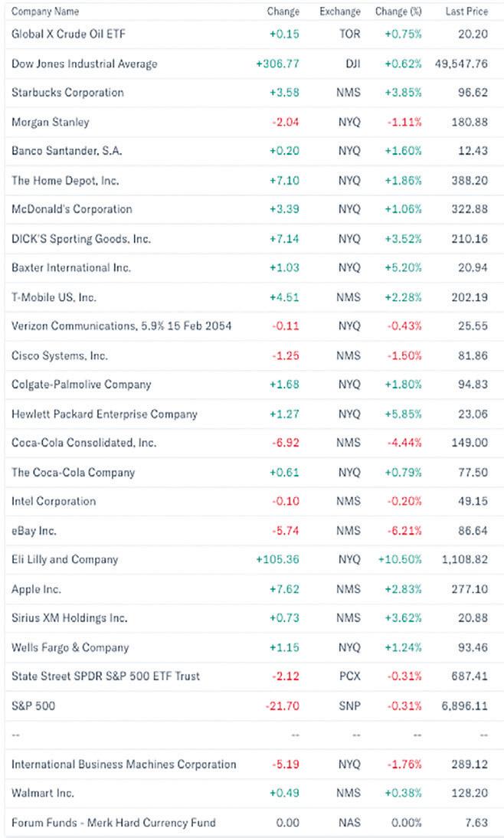
Task: Open Coca-Cola Consolidated, Inc.
Action: pyautogui.click(x=84, y=443)
